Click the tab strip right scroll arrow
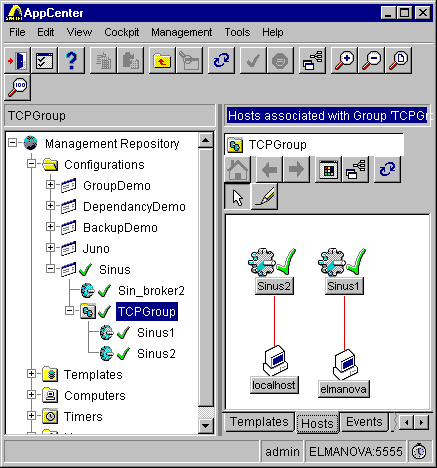 [x=421, y=423]
